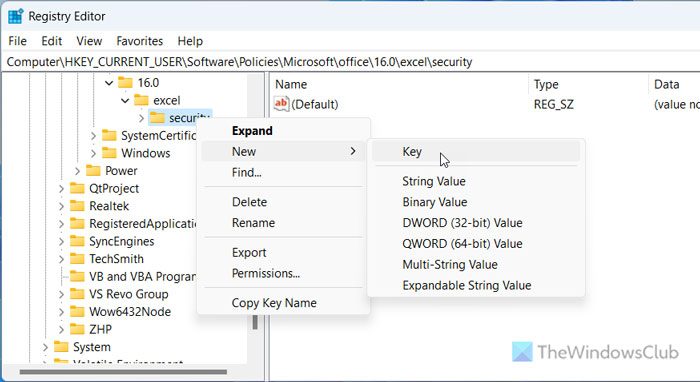
Task: Click the 16.0 folder icon
Action: [x=125, y=83]
